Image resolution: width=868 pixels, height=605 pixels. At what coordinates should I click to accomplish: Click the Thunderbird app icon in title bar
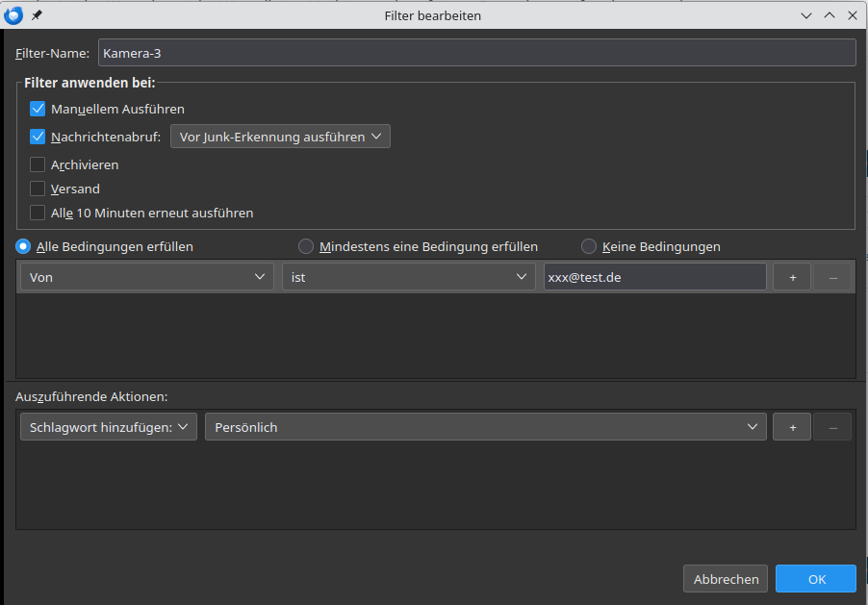point(13,15)
